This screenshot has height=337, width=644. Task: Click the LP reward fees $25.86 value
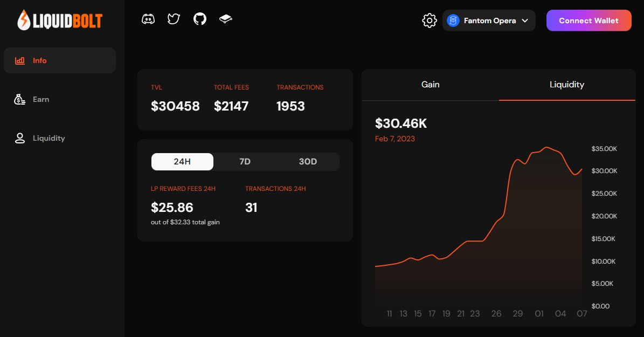point(172,208)
